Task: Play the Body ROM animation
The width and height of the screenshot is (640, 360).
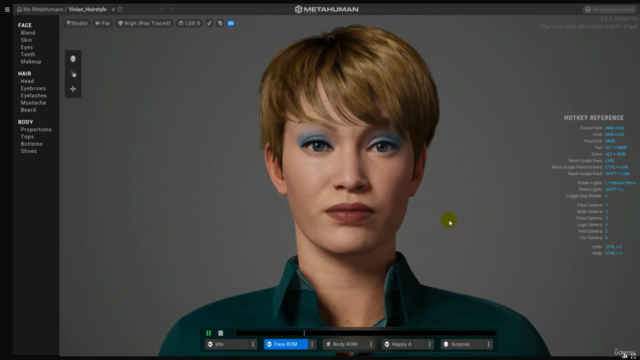Action: click(345, 344)
